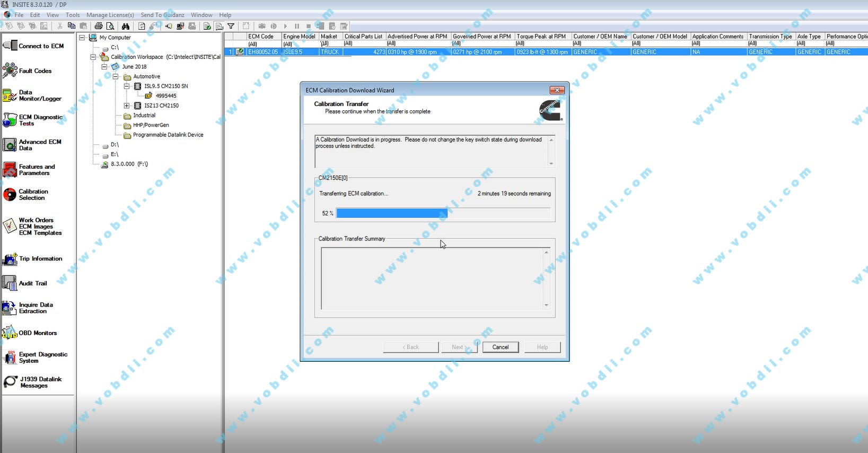
Task: Select the Industrial folder
Action: pos(144,115)
